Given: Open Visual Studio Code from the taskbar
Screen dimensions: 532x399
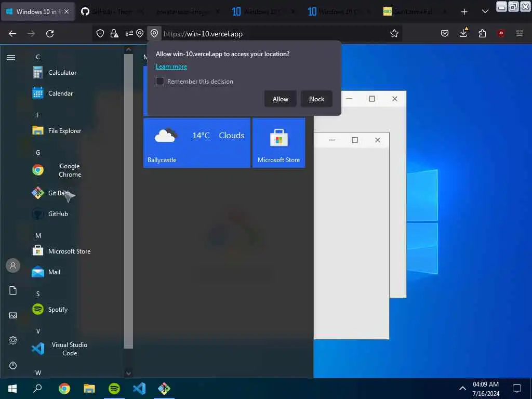Looking at the screenshot, I should tap(139, 389).
